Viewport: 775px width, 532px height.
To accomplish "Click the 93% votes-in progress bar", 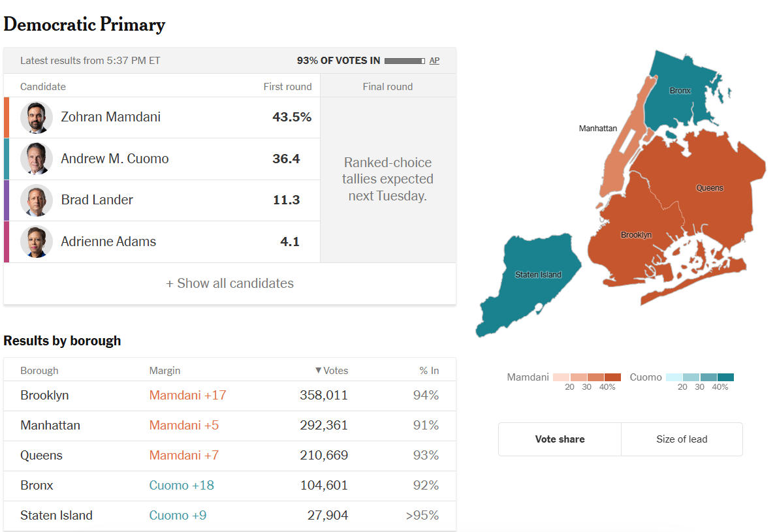I will pyautogui.click(x=405, y=61).
